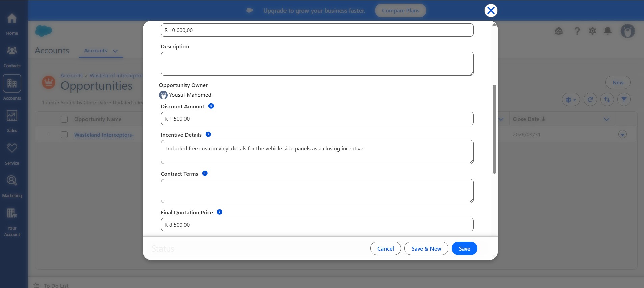
Task: Expand the Accounts tab dropdown chevron
Action: click(115, 51)
